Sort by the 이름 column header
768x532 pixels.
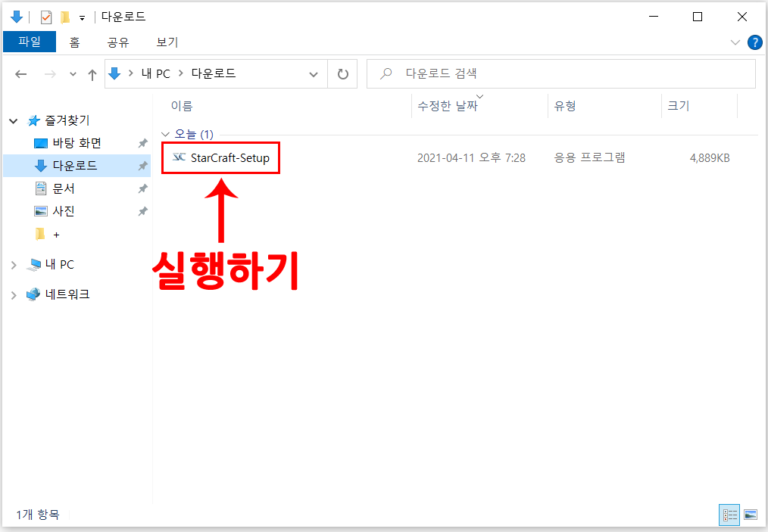(182, 106)
